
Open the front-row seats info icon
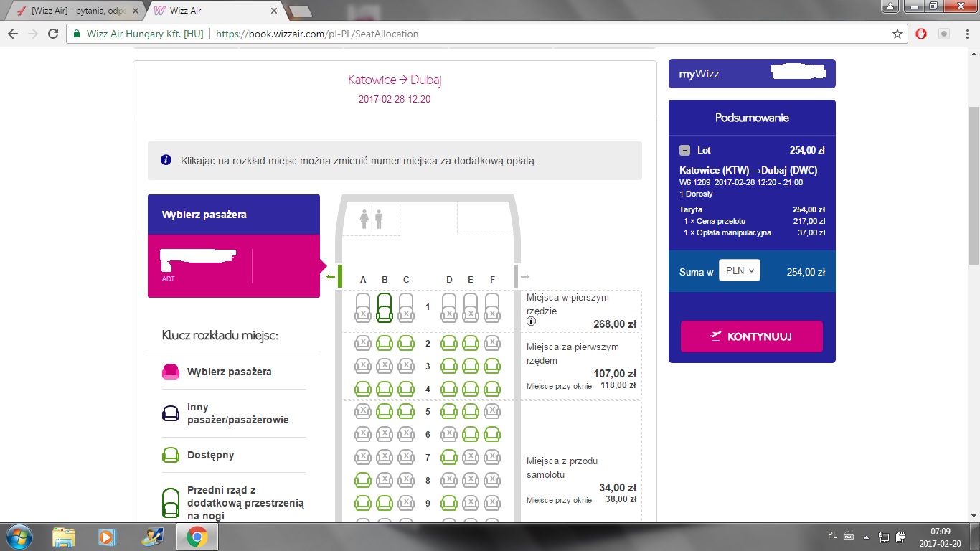pos(532,321)
